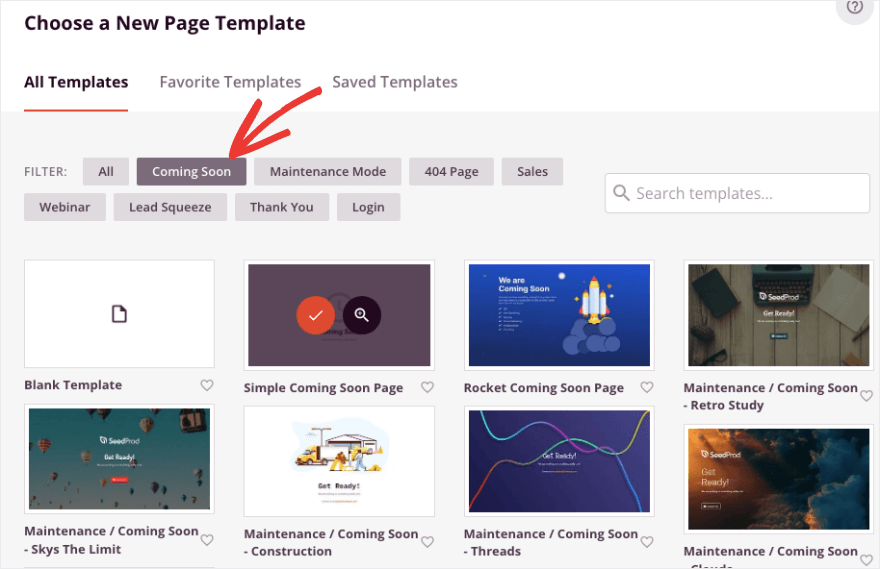Viewport: 880px width, 569px height.
Task: Switch to the Favorite Templates tab
Action: point(230,82)
